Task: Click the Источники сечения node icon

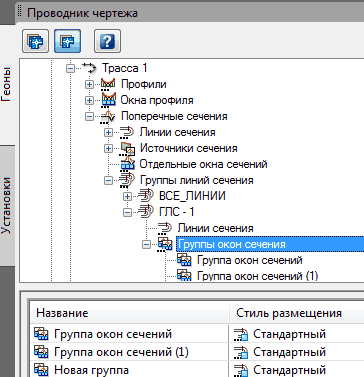Action: click(x=127, y=149)
